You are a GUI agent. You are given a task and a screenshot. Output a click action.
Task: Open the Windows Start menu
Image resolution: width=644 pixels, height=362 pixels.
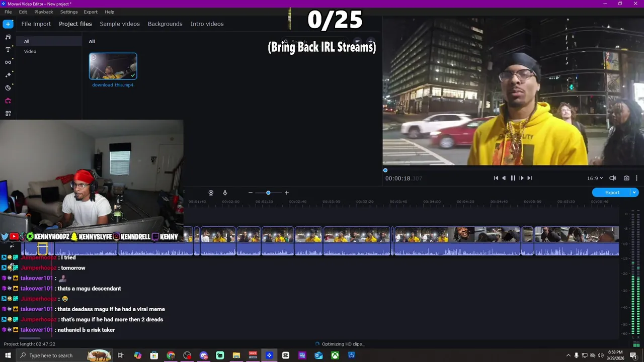8,355
